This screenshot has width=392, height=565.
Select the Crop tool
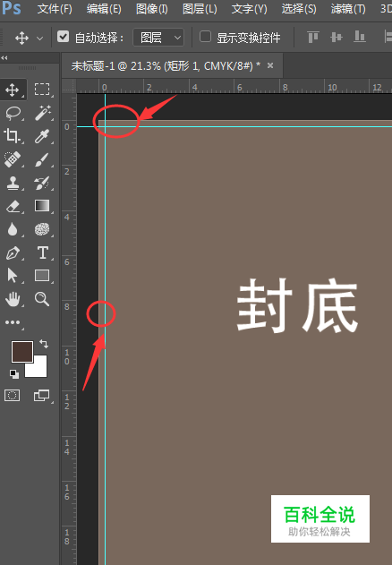point(12,136)
